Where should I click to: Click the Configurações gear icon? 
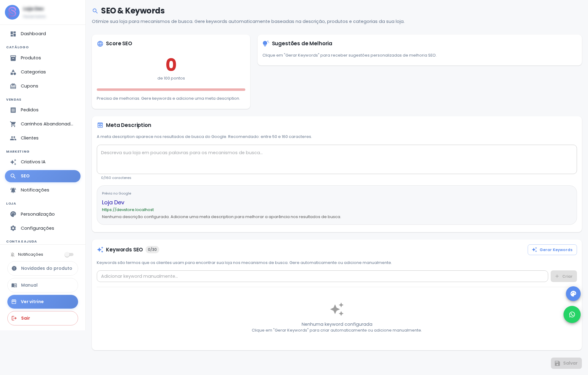[x=13, y=228]
